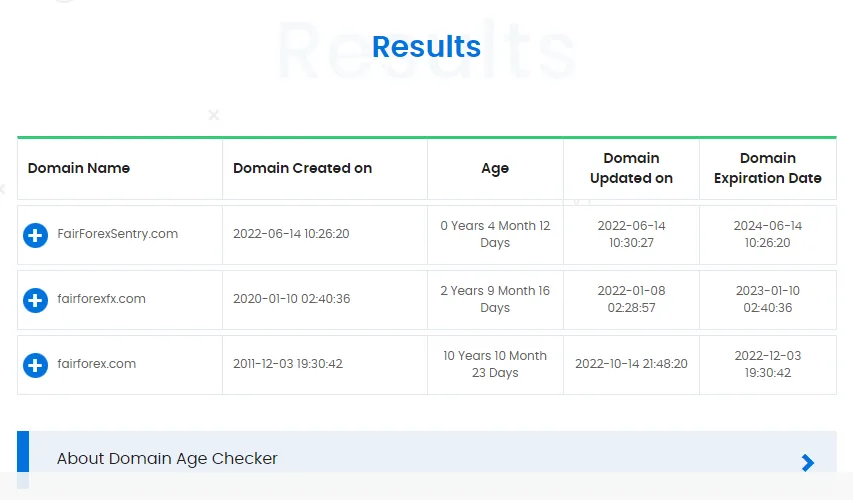The image size is (853, 500).
Task: Select the fairforexfx.com domain name text
Action: [101, 299]
